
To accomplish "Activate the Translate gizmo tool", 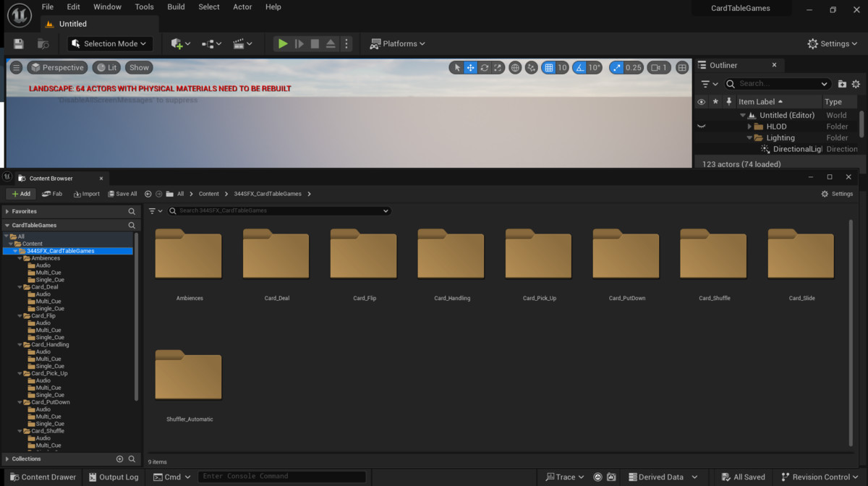I will (x=470, y=67).
